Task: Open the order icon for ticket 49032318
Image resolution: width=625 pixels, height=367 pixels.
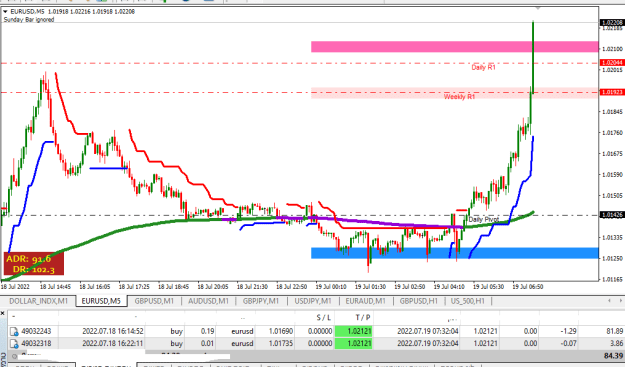Action: point(14,343)
